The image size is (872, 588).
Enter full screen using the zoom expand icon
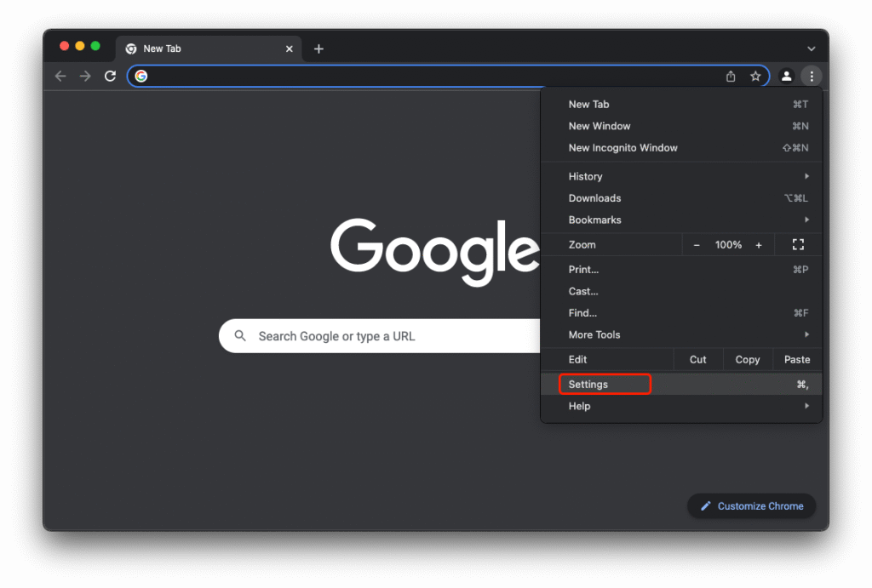tap(798, 244)
